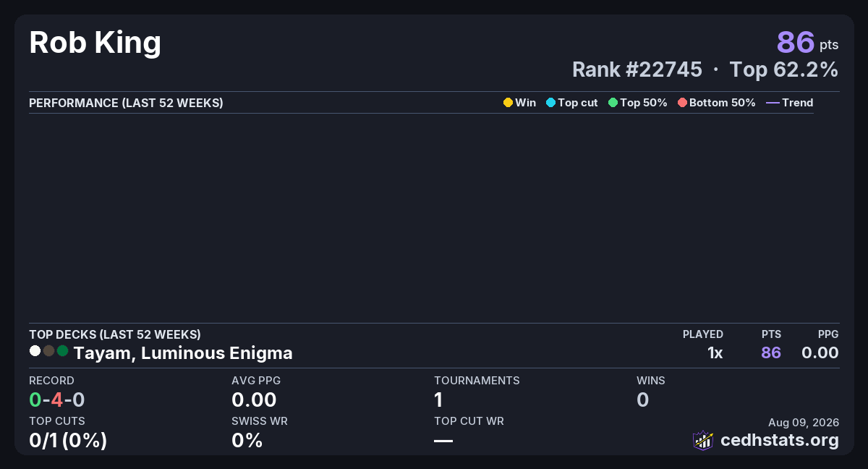Click the Swiss WR 0% value
868x469 pixels.
pyautogui.click(x=247, y=440)
